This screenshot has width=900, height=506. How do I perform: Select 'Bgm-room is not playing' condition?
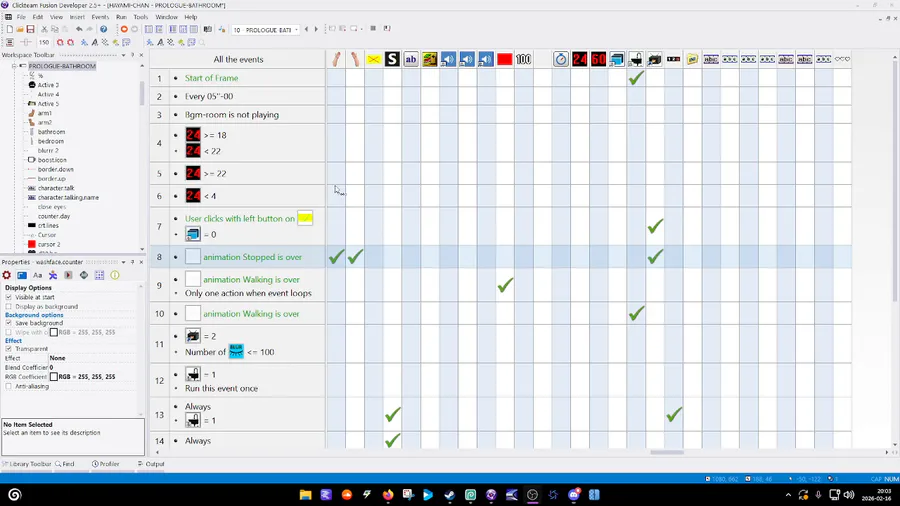click(232, 115)
